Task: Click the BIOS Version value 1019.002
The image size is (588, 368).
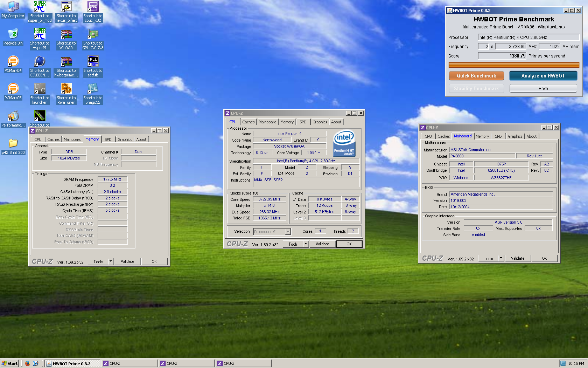Action: (501, 200)
